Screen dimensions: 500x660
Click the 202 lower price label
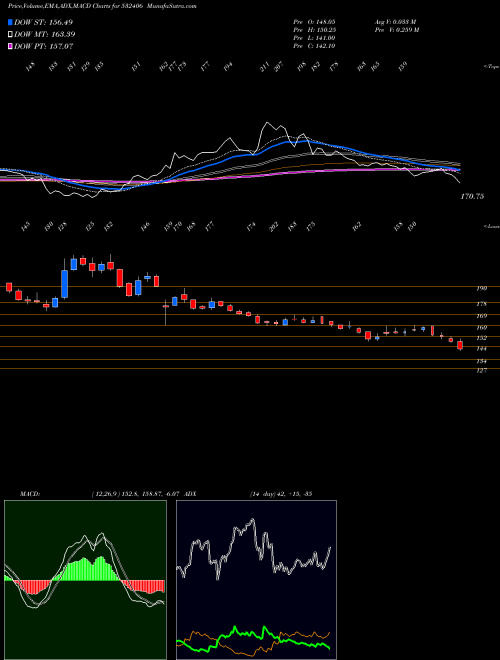pyautogui.click(x=274, y=226)
